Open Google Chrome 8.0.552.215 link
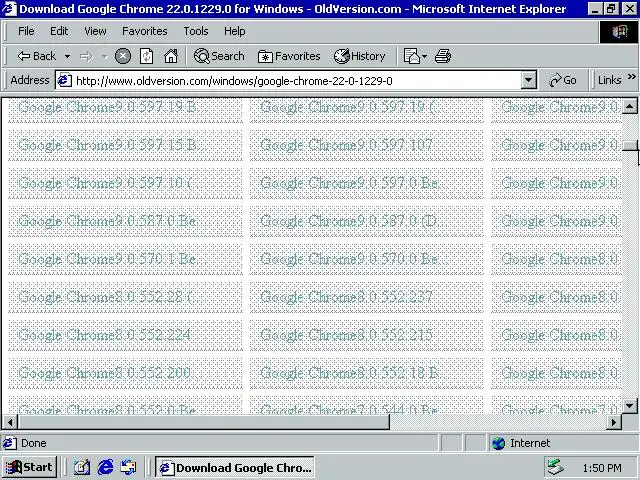The height and width of the screenshot is (480, 640). click(346, 335)
